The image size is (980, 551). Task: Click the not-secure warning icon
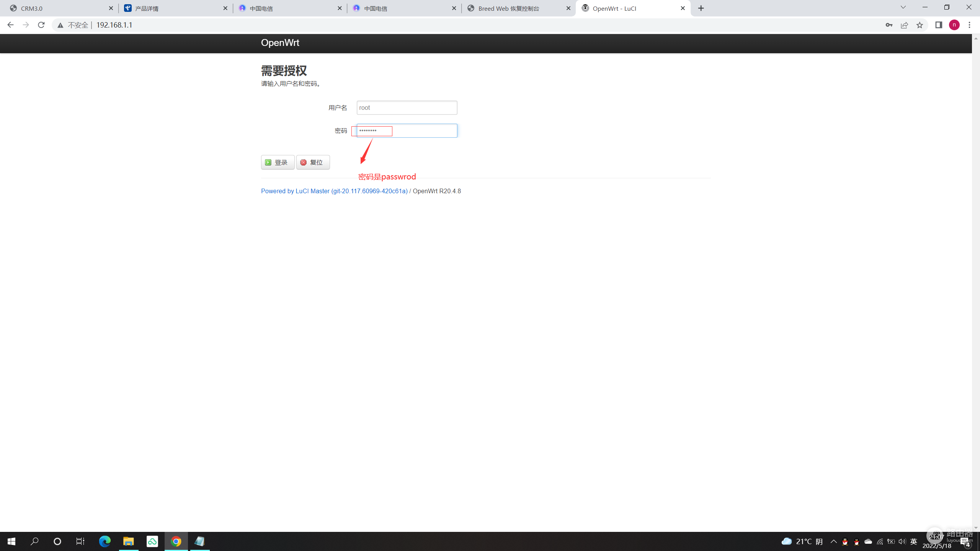(60, 25)
